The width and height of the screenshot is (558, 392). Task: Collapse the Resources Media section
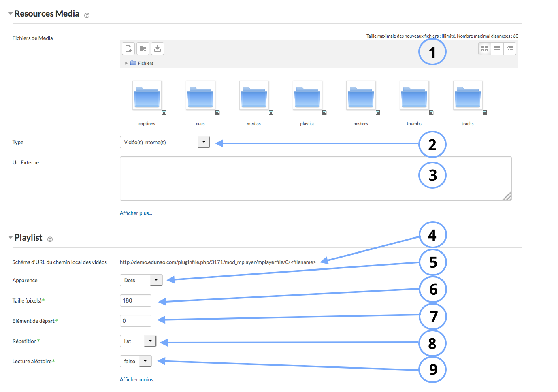[x=11, y=14]
